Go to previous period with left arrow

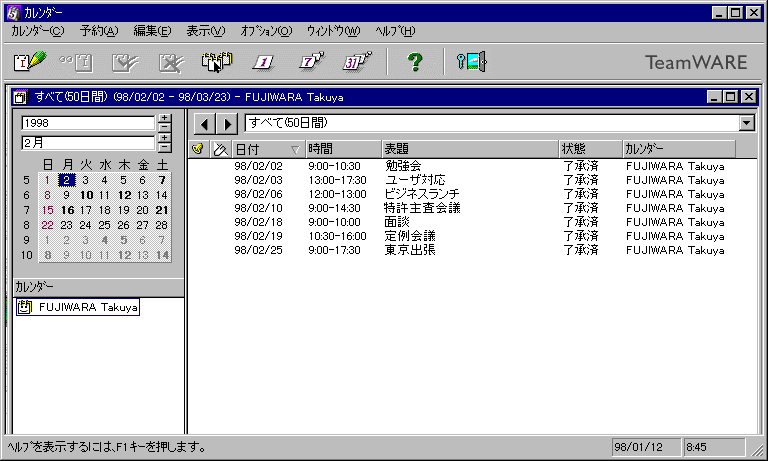[x=203, y=124]
